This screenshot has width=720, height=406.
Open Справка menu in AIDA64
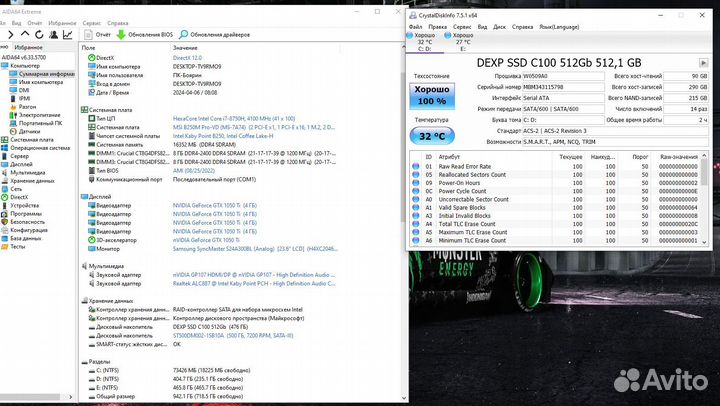[118, 23]
